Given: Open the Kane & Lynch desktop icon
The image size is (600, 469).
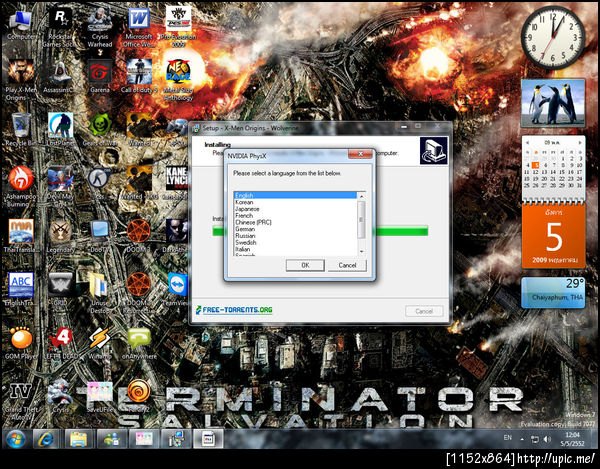Looking at the screenshot, I should pos(177,183).
